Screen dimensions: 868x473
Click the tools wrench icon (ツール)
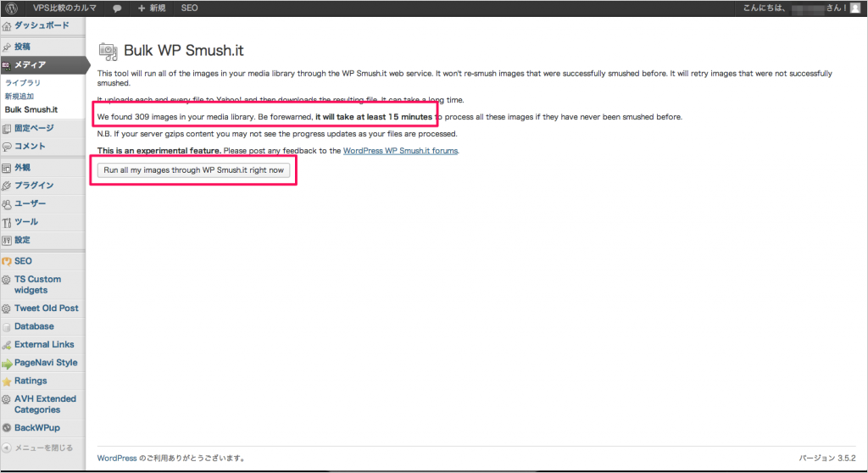click(7, 223)
